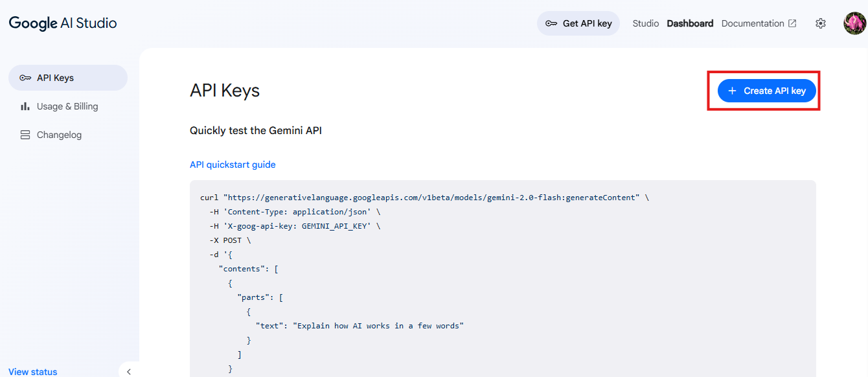Click the bar chart icon for Usage & Billing
The height and width of the screenshot is (377, 868).
[25, 106]
